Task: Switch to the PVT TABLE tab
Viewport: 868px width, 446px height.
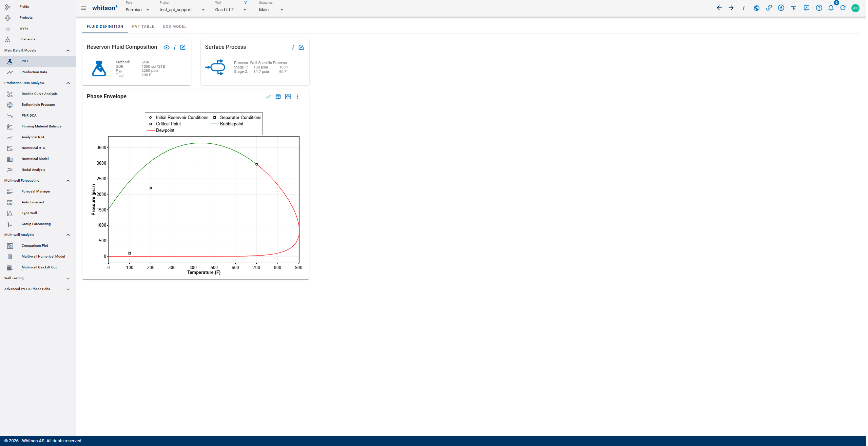Action: (x=143, y=26)
